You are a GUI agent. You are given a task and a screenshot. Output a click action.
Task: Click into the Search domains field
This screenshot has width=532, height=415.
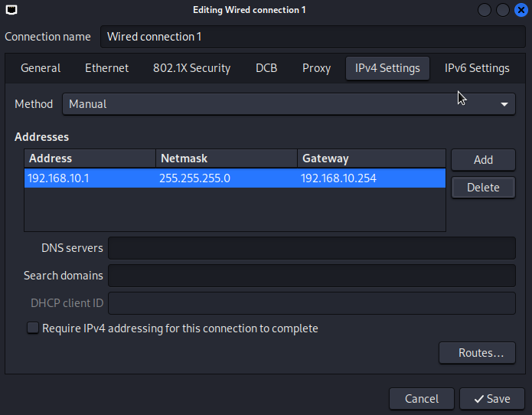click(312, 276)
